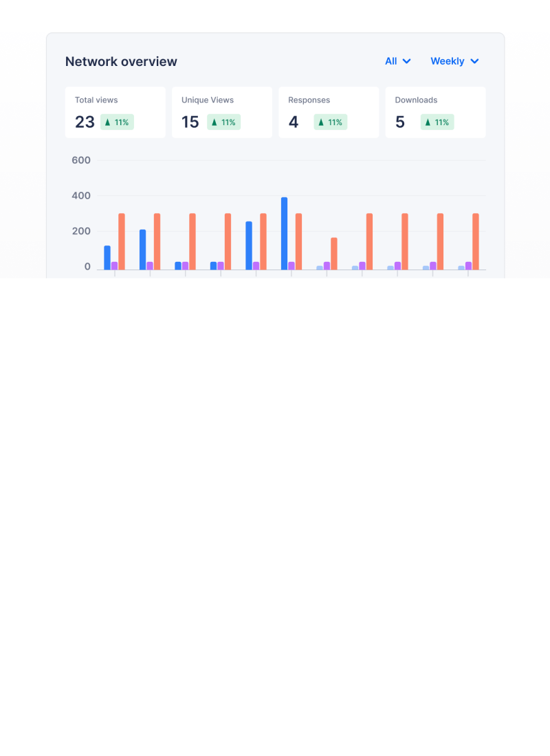Click the last orange bar in chart
Image resolution: width=550 pixels, height=756 pixels.
[x=476, y=241]
